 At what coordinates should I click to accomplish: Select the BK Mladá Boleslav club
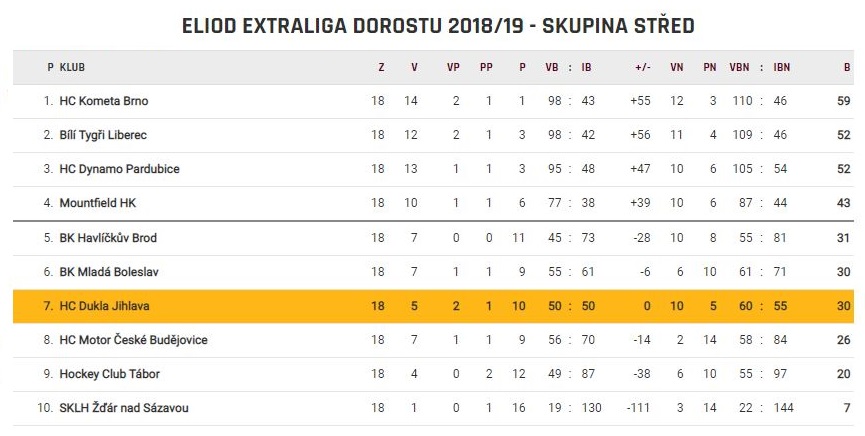[x=109, y=272]
